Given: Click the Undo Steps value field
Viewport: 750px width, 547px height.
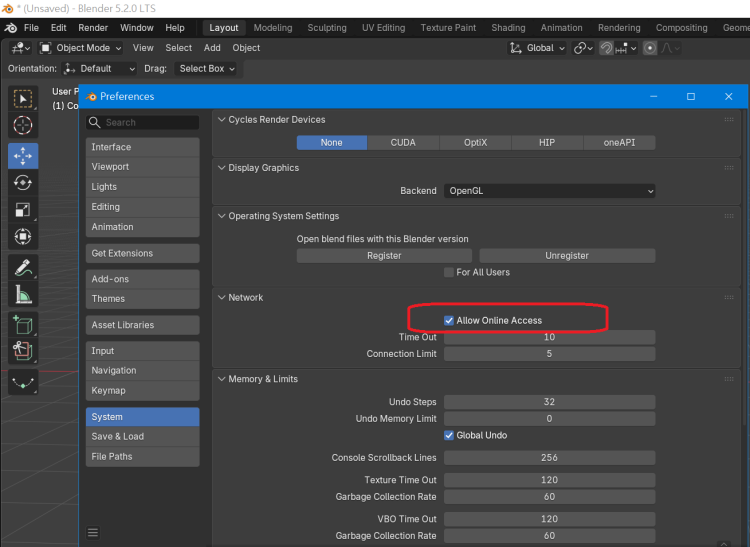Looking at the screenshot, I should (550, 402).
